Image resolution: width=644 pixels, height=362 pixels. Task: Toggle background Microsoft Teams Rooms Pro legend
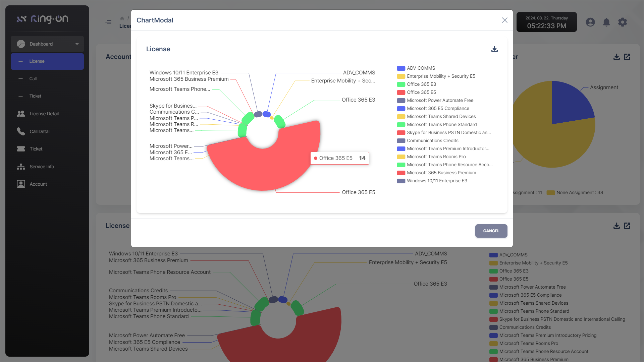tap(524, 344)
